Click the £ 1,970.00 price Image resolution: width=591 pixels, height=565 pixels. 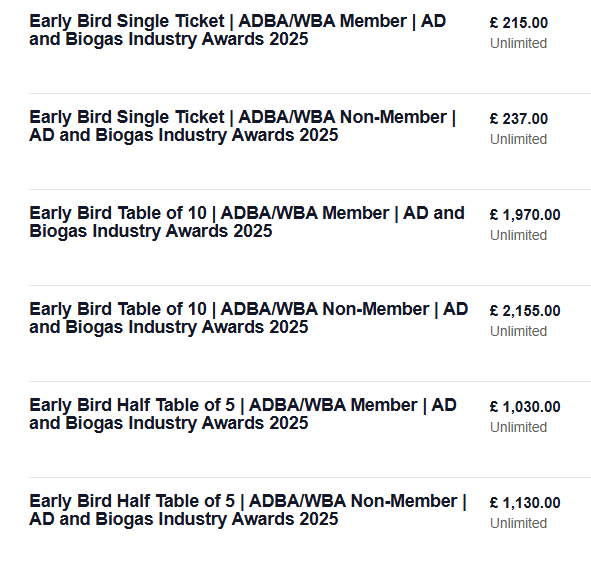tap(525, 215)
